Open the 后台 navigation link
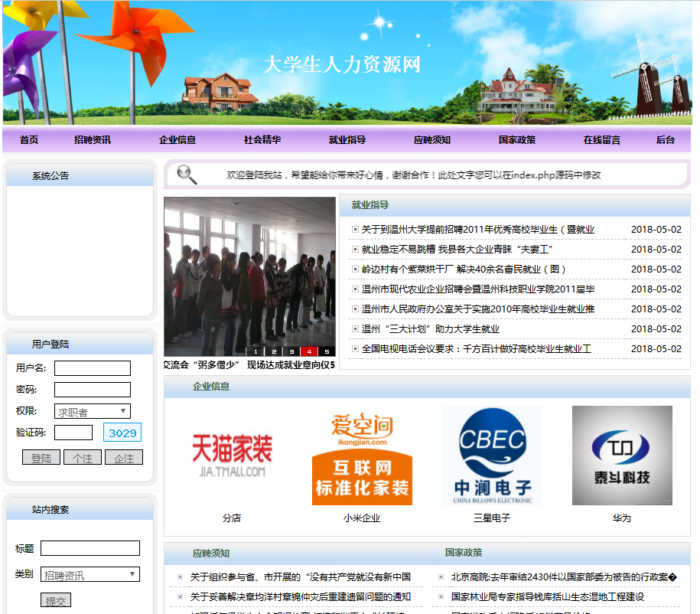The height and width of the screenshot is (614, 700). pyautogui.click(x=665, y=140)
